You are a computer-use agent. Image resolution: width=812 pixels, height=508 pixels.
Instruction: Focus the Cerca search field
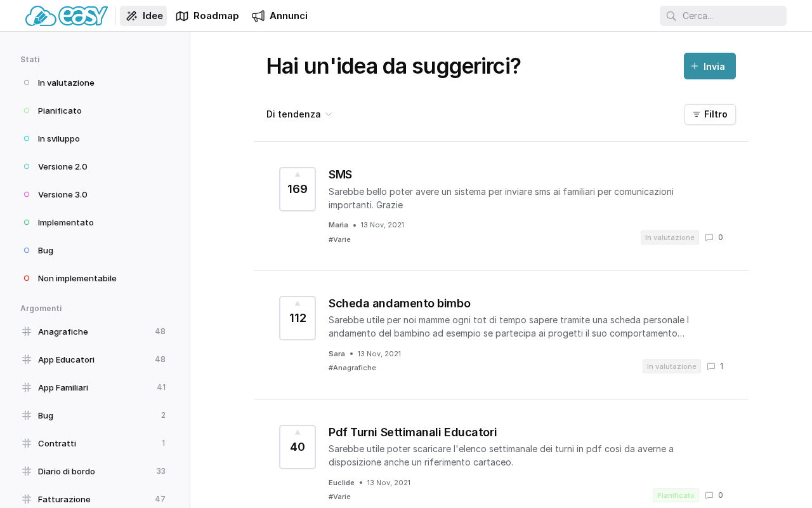730,16
